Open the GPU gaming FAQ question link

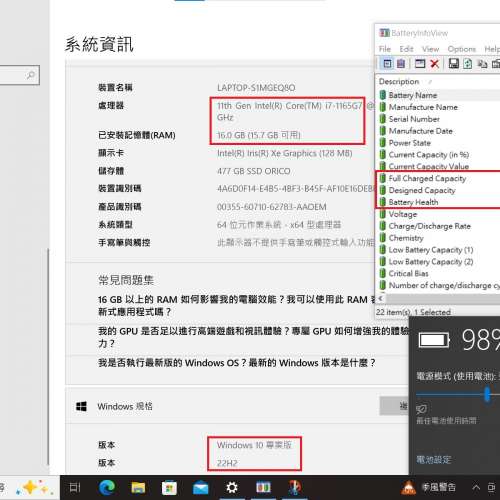(253, 337)
